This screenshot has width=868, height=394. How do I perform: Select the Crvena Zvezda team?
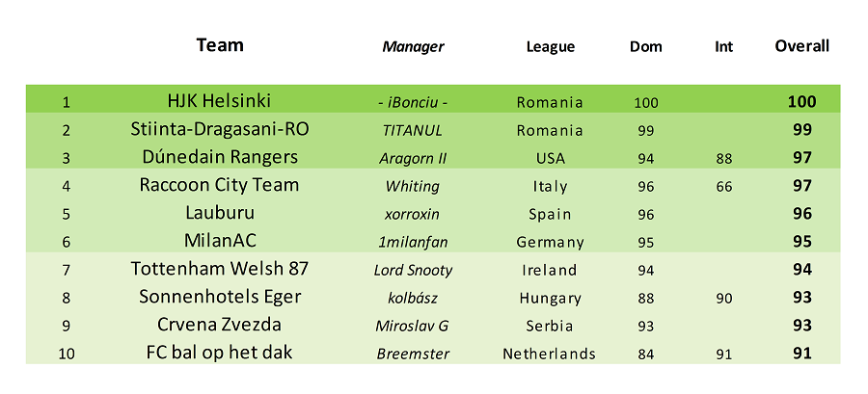coord(219,325)
